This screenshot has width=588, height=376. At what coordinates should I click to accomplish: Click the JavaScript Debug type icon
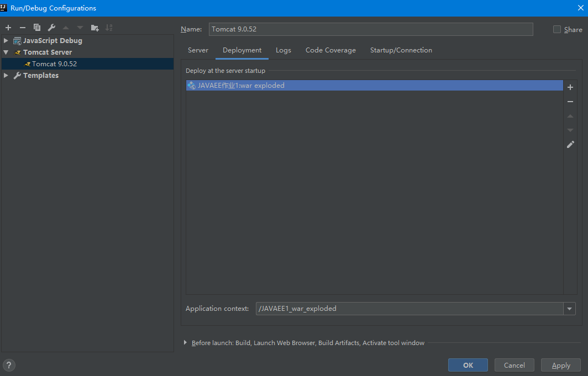click(x=17, y=41)
